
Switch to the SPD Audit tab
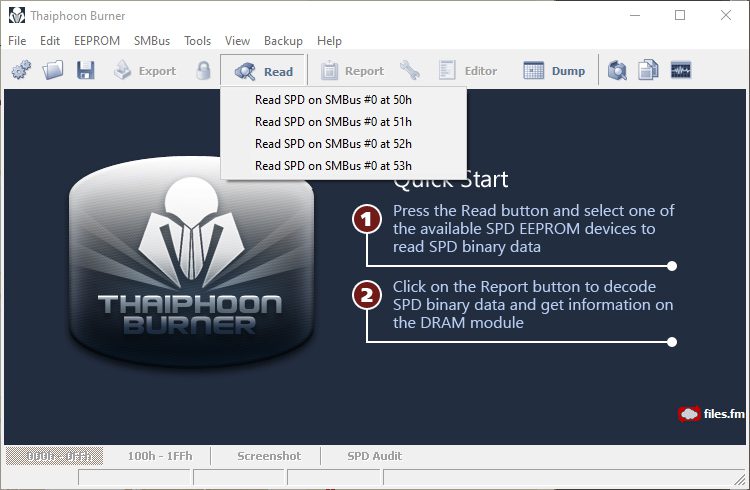pos(374,456)
